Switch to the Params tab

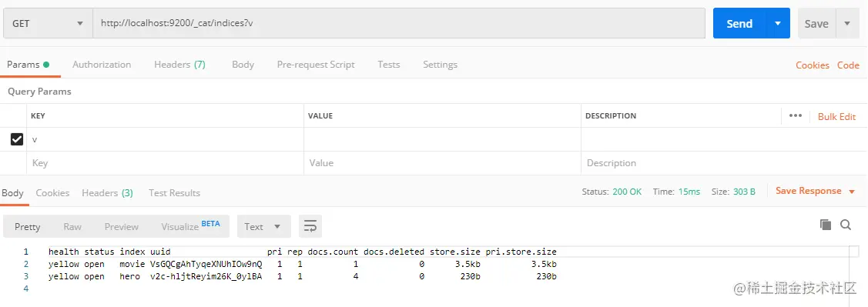pyautogui.click(x=28, y=65)
